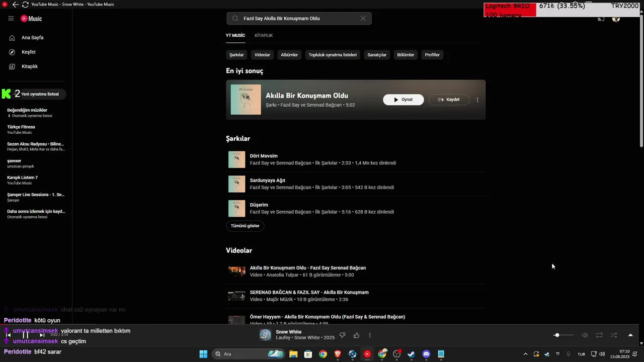Toggle shuffle in player bar
644x362 pixels.
click(x=614, y=335)
